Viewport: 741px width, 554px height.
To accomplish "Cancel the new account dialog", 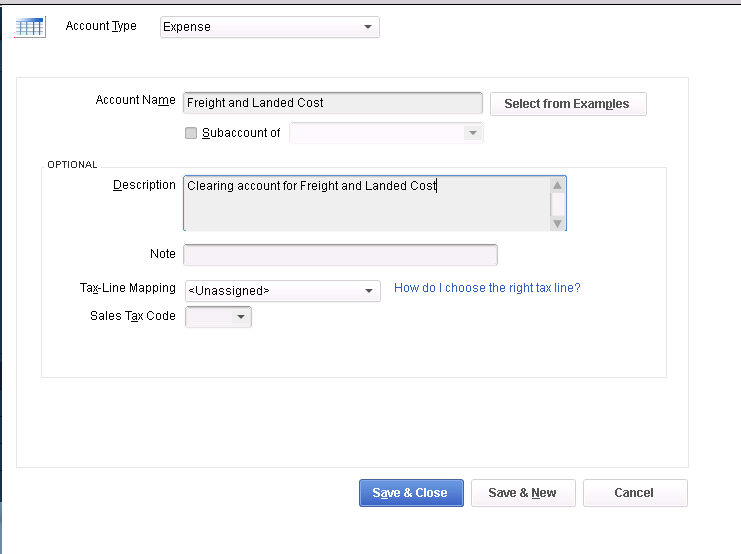I will pyautogui.click(x=634, y=493).
